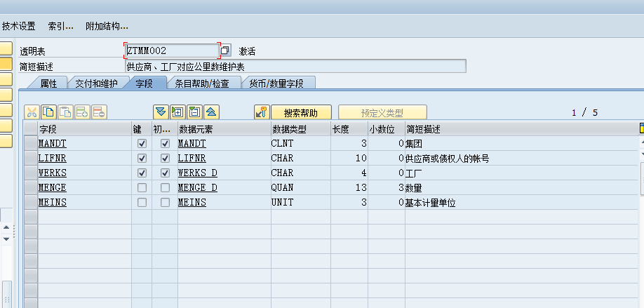This screenshot has height=308, width=644.
Task: Click the 预定义类型 button
Action: coord(382,112)
